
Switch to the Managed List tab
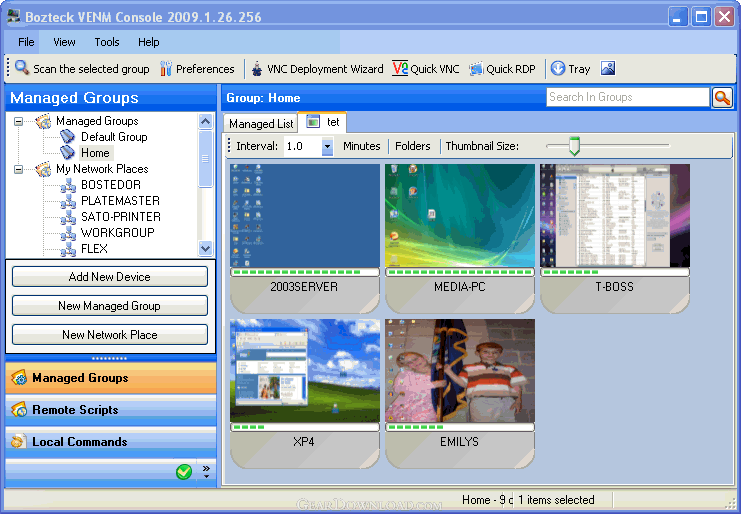pyautogui.click(x=261, y=124)
